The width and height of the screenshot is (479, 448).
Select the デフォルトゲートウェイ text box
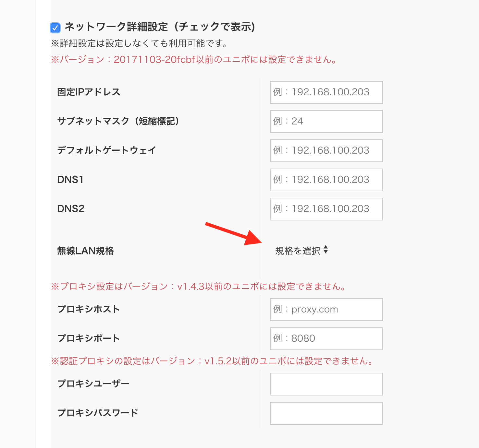pos(326,151)
